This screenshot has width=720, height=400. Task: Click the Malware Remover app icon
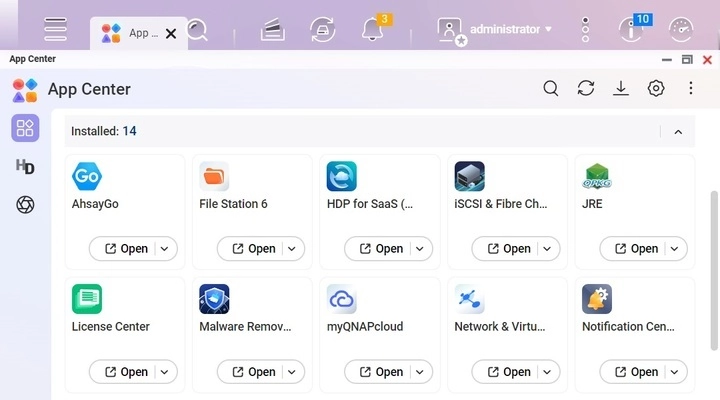pyautogui.click(x=214, y=299)
